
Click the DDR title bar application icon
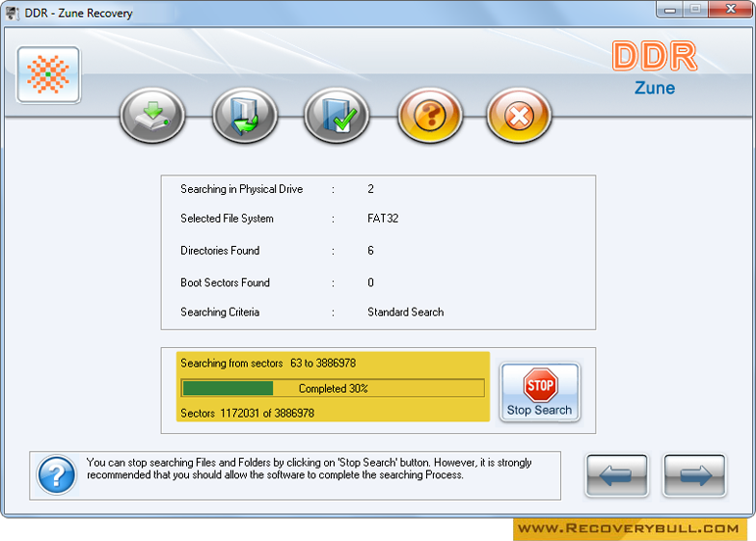13,13
